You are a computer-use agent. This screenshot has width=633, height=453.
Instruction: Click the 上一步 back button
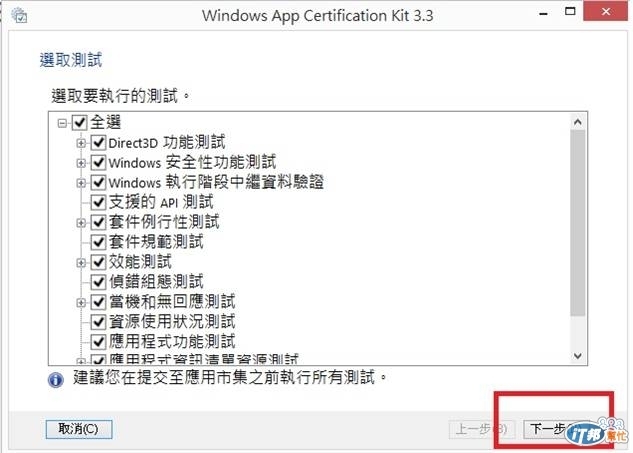481,429
